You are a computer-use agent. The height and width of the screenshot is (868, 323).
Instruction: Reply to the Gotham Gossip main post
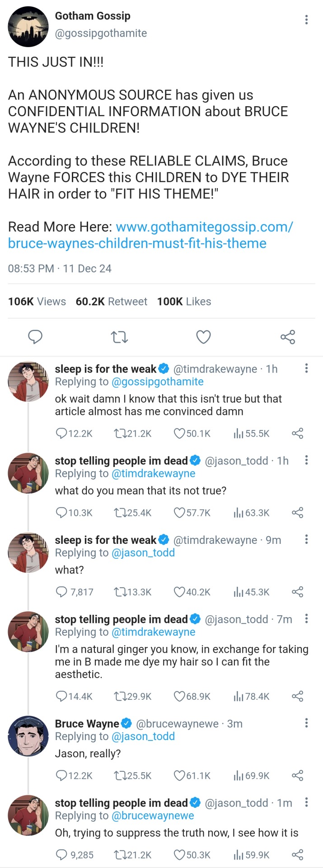coord(35,337)
